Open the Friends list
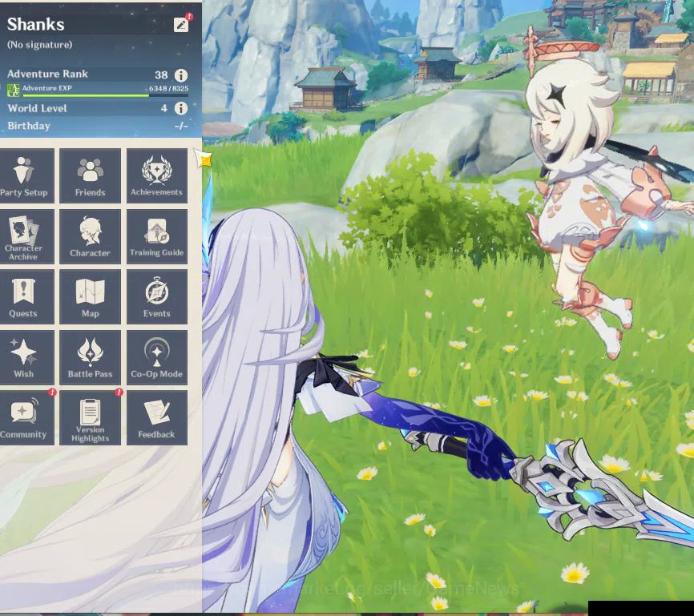This screenshot has height=616, width=694. (x=91, y=176)
